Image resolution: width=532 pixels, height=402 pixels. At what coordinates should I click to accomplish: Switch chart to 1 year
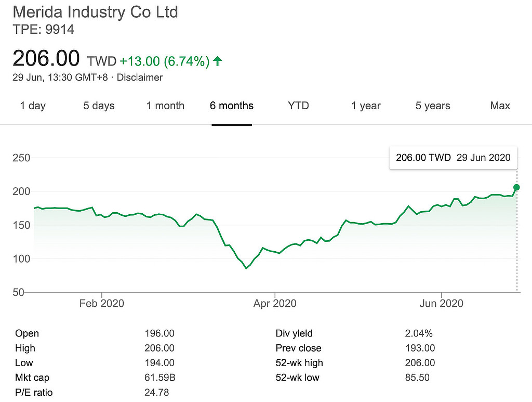pyautogui.click(x=366, y=106)
